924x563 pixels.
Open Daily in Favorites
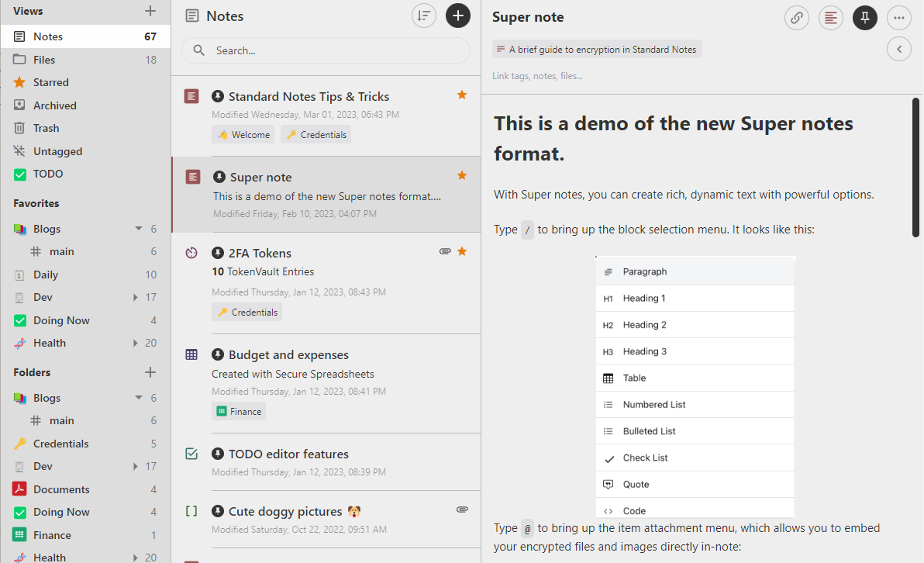tap(85, 275)
